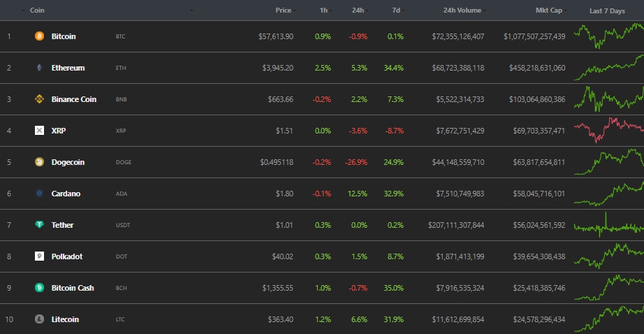
Task: Click the Litecoin silver logo icon
Action: coord(39,319)
